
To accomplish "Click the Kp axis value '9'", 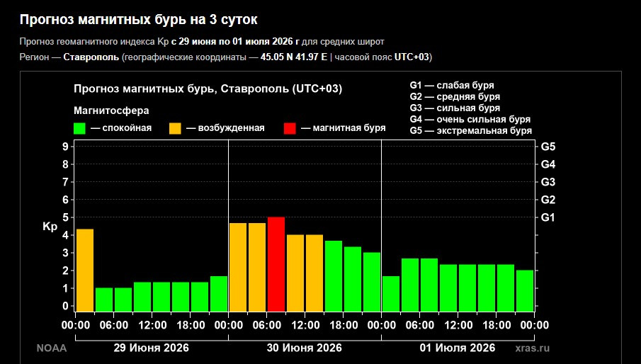I will click(65, 147).
